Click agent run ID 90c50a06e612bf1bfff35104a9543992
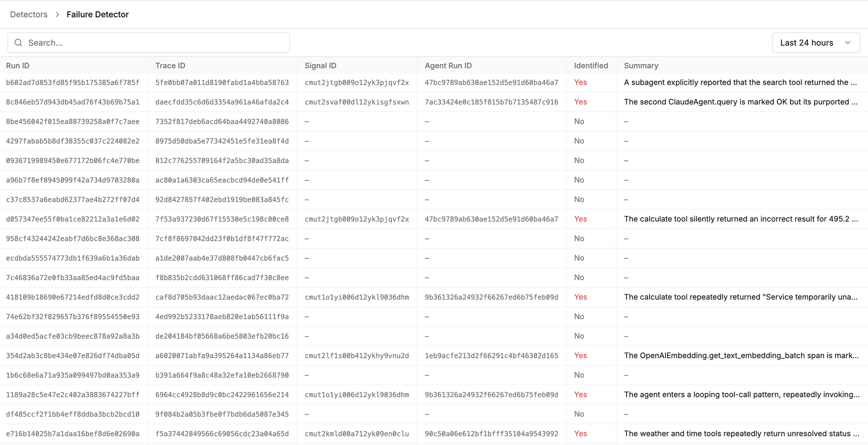 [x=491, y=434]
